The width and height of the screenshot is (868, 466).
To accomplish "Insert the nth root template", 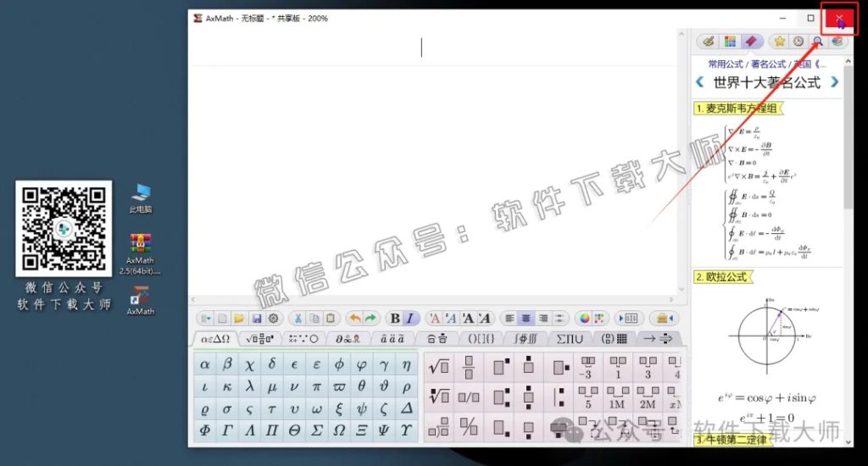I will click(439, 397).
